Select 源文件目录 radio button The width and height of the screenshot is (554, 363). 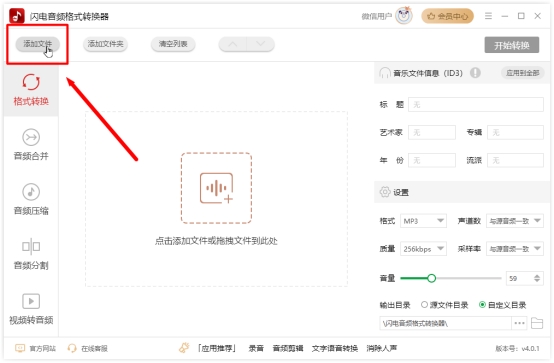click(x=424, y=305)
